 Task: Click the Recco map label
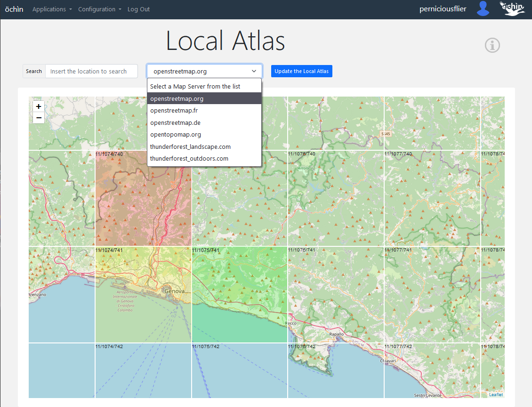291,323
